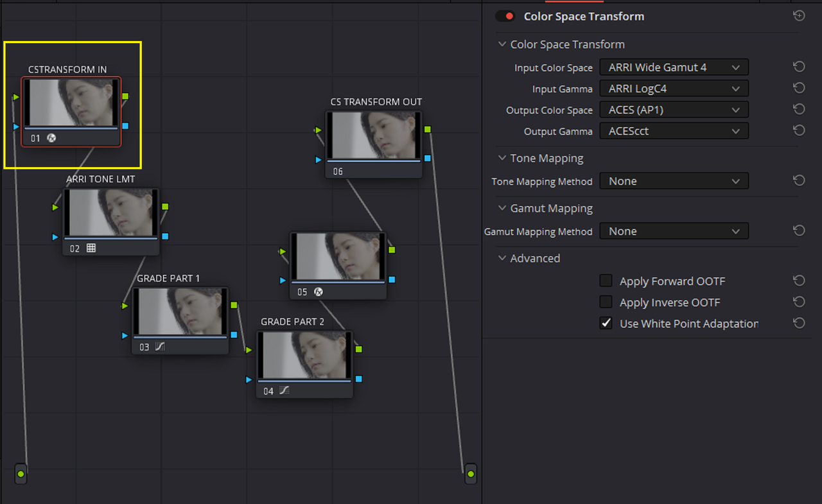The height and width of the screenshot is (504, 822).
Task: Select the ARRI TONE LMT node
Action: click(110, 222)
